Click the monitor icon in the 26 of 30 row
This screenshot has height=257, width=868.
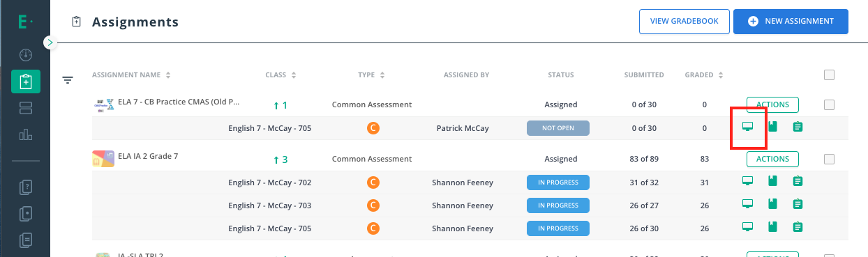[x=747, y=227]
